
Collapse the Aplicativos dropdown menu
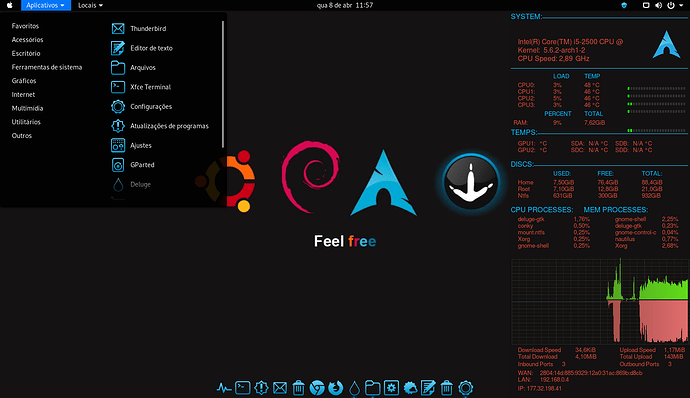[x=45, y=5]
